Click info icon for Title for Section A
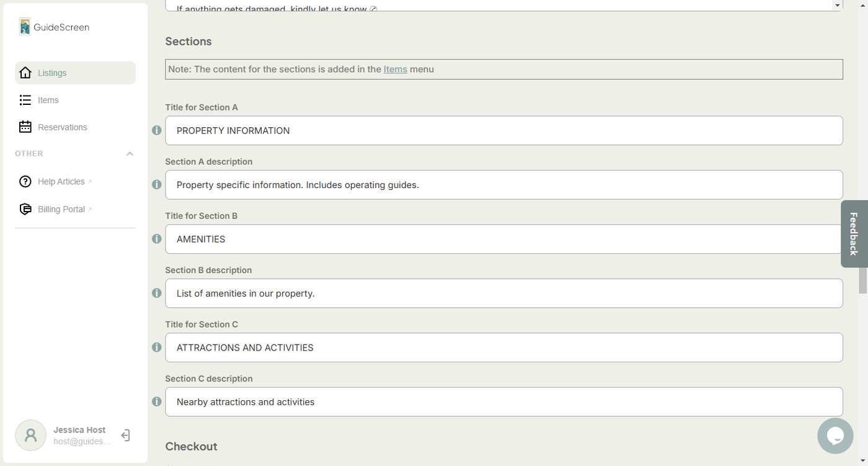The height and width of the screenshot is (466, 868). (157, 130)
